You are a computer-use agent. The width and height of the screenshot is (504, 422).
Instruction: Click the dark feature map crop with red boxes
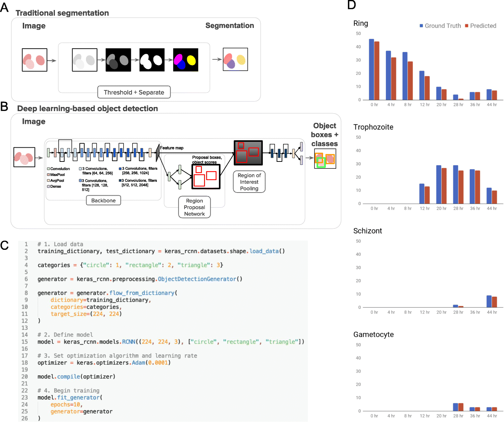click(248, 153)
